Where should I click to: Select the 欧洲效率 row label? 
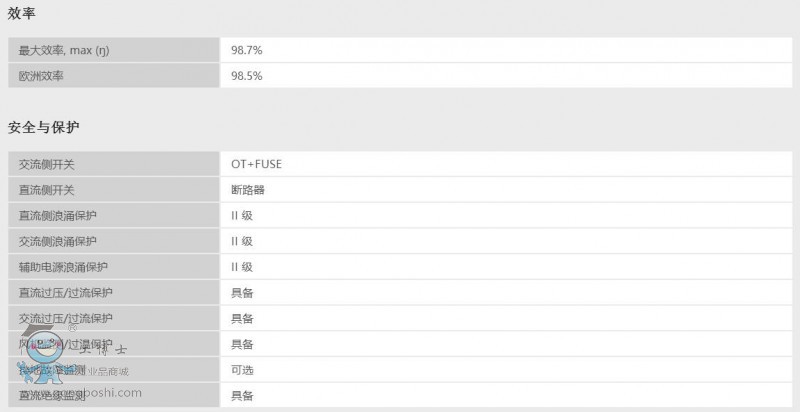coord(114,75)
